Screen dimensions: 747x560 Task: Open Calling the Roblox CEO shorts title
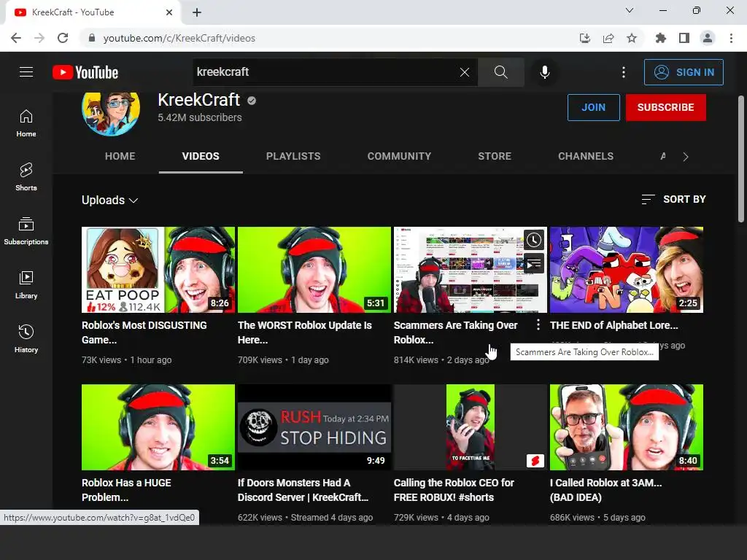point(454,490)
